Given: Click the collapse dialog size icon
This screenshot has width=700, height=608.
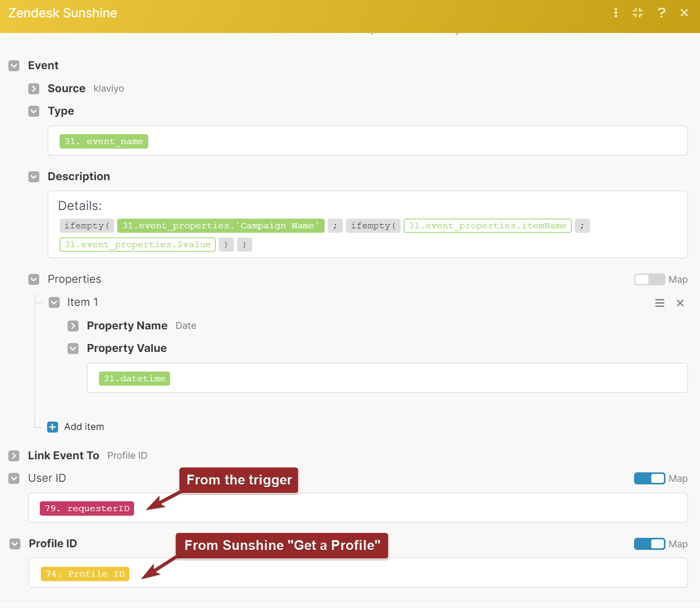Looking at the screenshot, I should (x=638, y=13).
